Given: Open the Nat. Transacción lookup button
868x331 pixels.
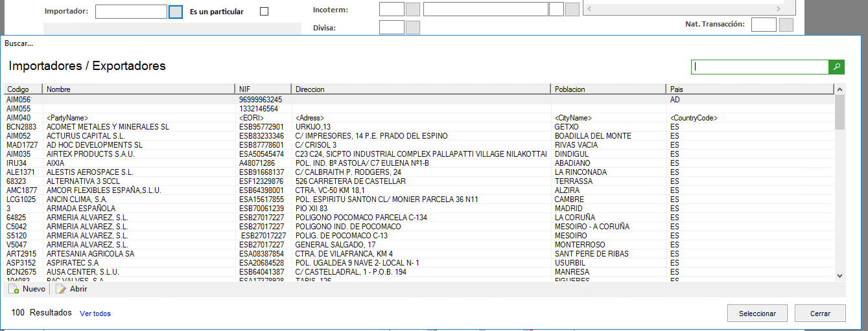Looking at the screenshot, I should (786, 25).
